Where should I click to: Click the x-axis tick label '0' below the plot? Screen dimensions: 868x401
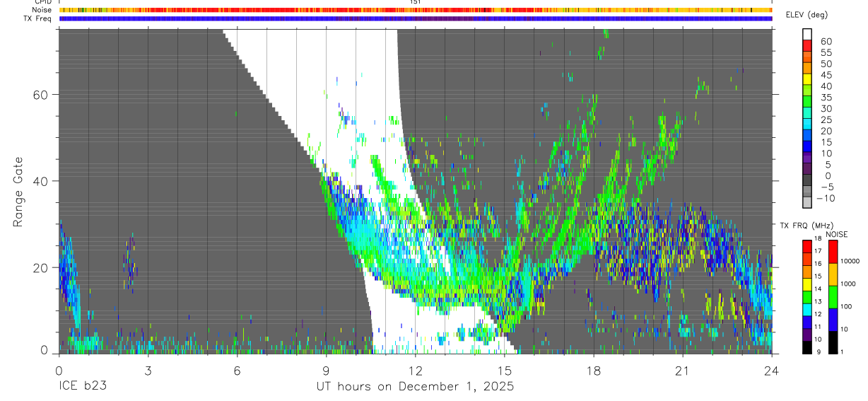(x=58, y=371)
